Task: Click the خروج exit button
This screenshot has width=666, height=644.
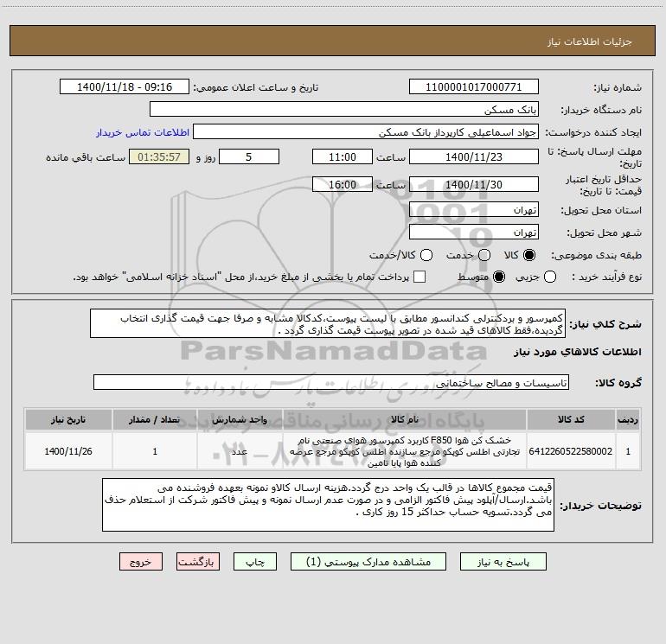Action: click(141, 562)
